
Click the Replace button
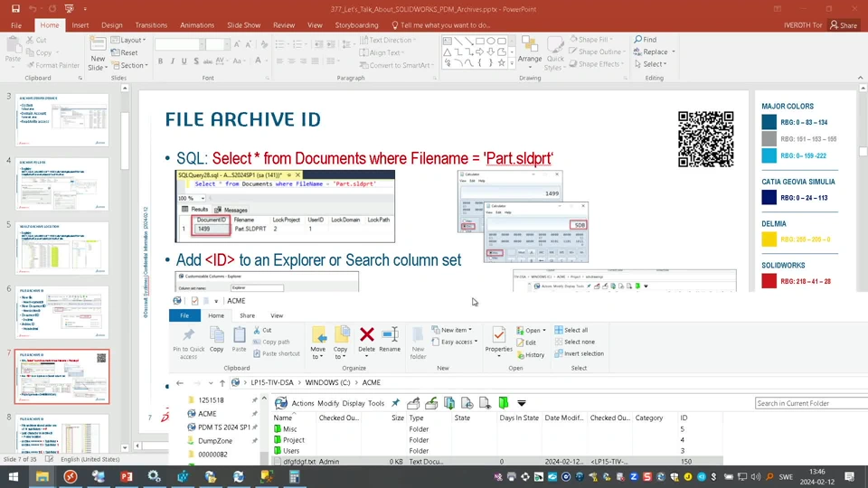[654, 52]
